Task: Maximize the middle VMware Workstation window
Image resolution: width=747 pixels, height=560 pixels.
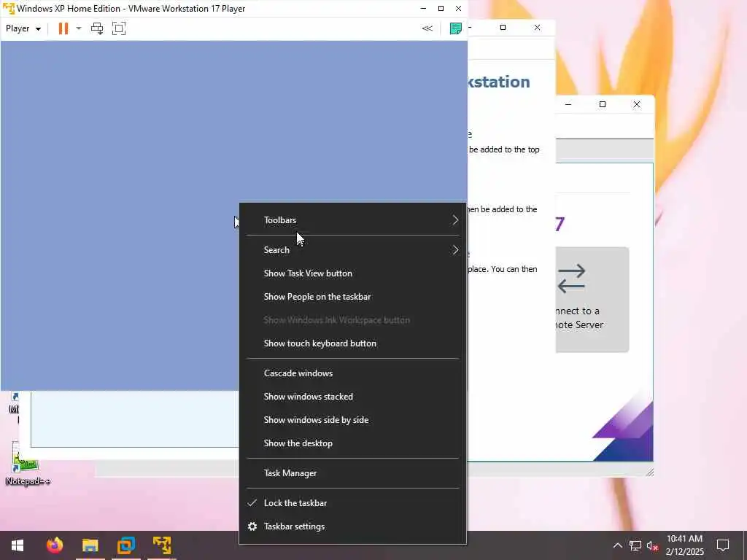Action: coord(503,28)
